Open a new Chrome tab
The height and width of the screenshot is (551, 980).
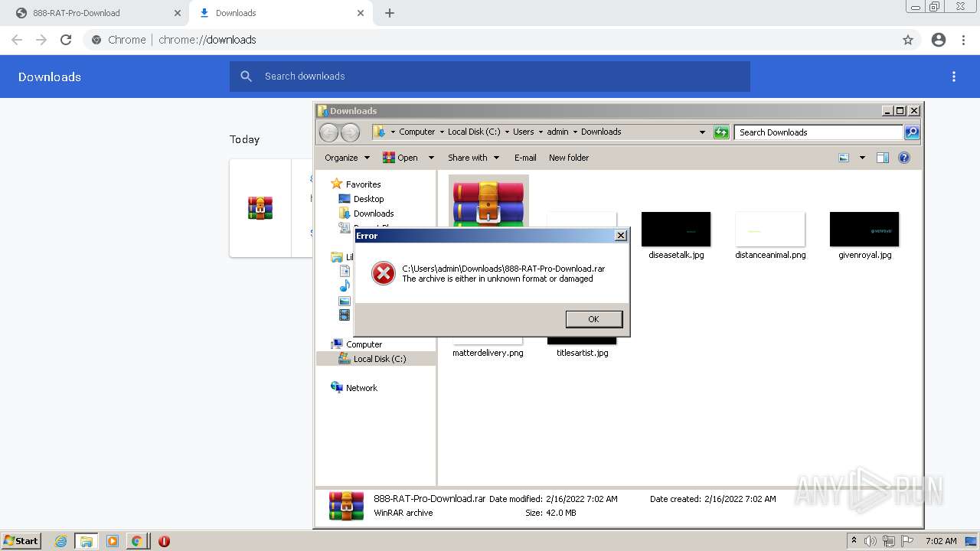[x=390, y=13]
